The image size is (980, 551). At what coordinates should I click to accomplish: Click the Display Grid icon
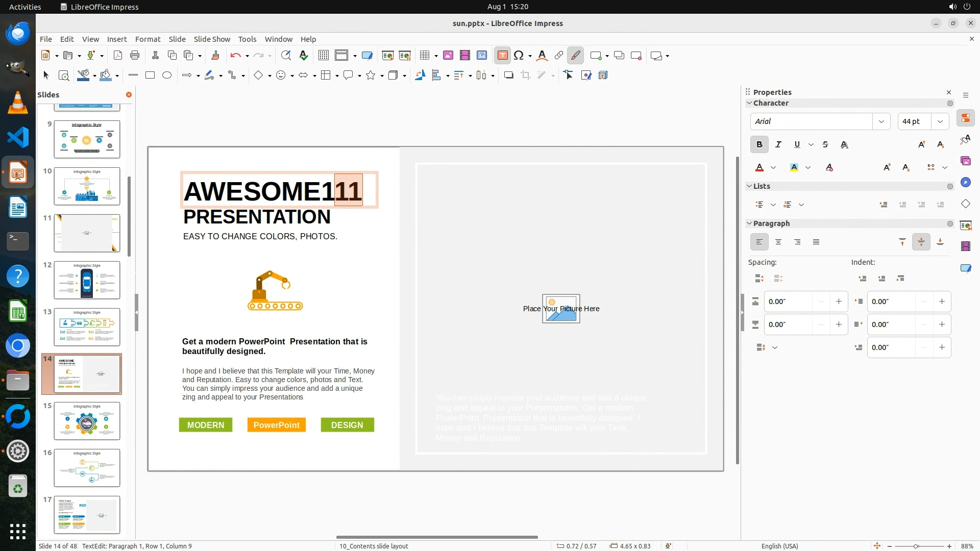click(323, 56)
